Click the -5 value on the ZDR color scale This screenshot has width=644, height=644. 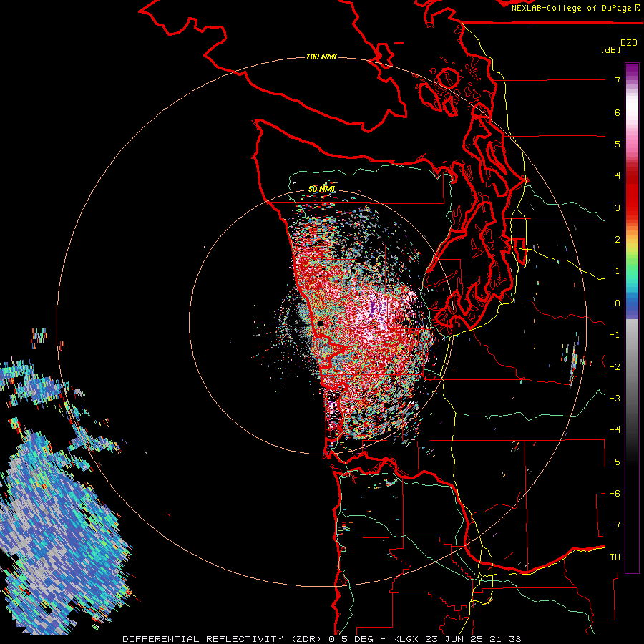coord(615,462)
